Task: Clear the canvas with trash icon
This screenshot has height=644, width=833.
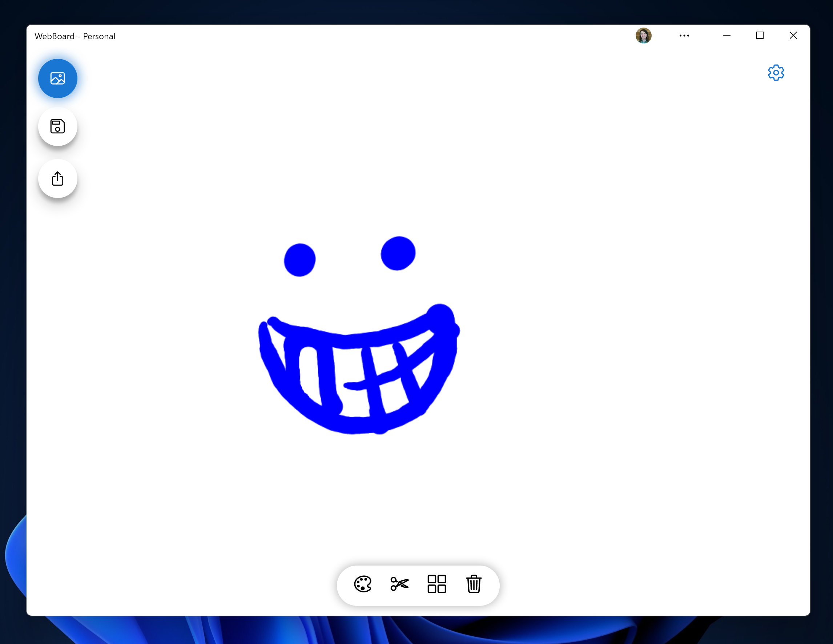Action: (x=473, y=584)
